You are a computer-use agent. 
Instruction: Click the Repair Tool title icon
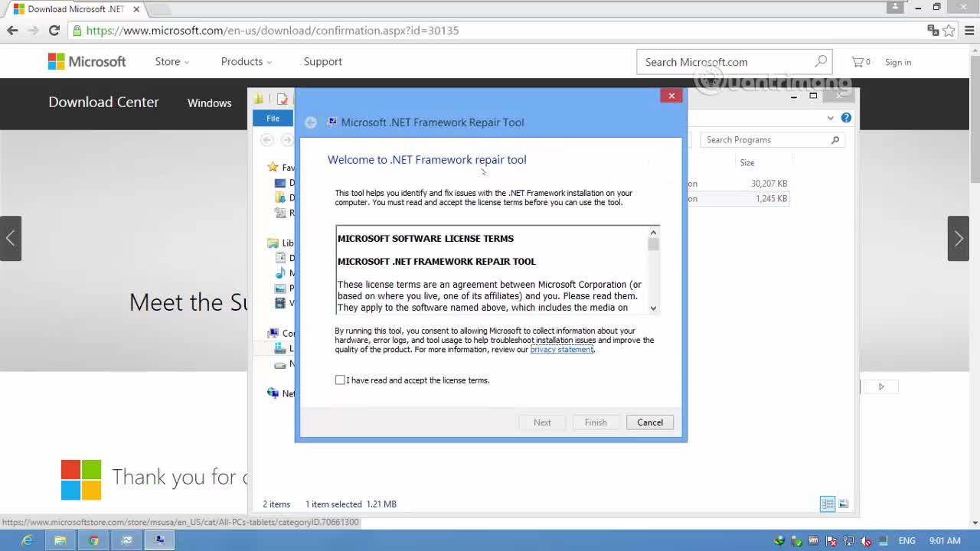[x=332, y=122]
